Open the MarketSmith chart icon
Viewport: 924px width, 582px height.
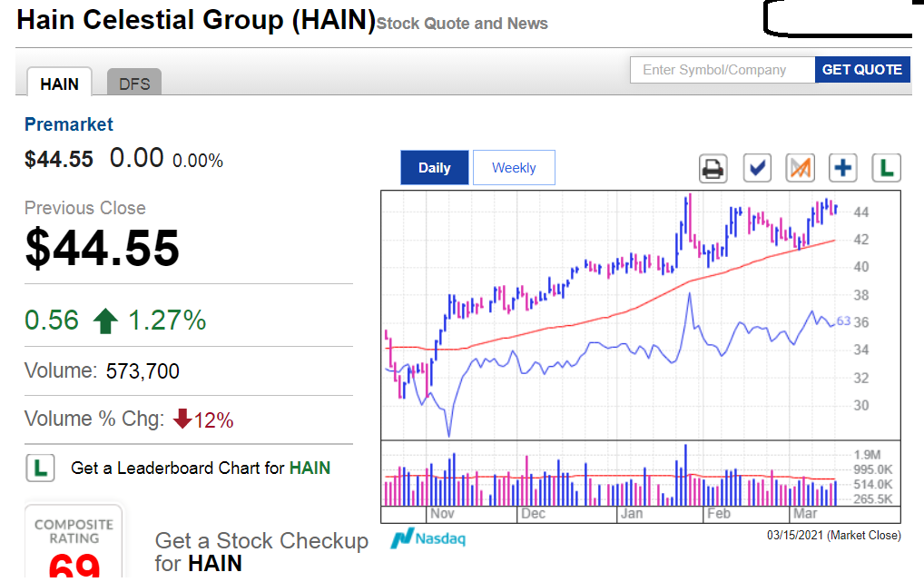click(x=800, y=168)
